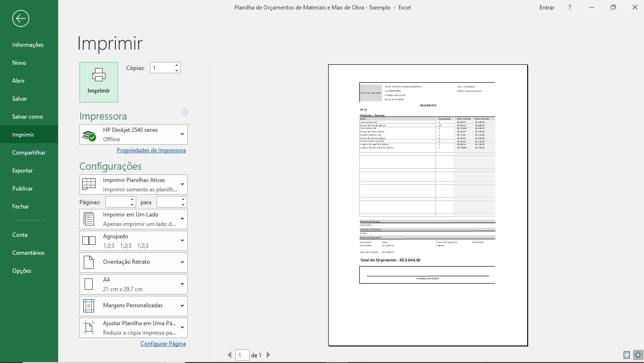
Task: Open the Novo menu item
Action: pos(29,63)
